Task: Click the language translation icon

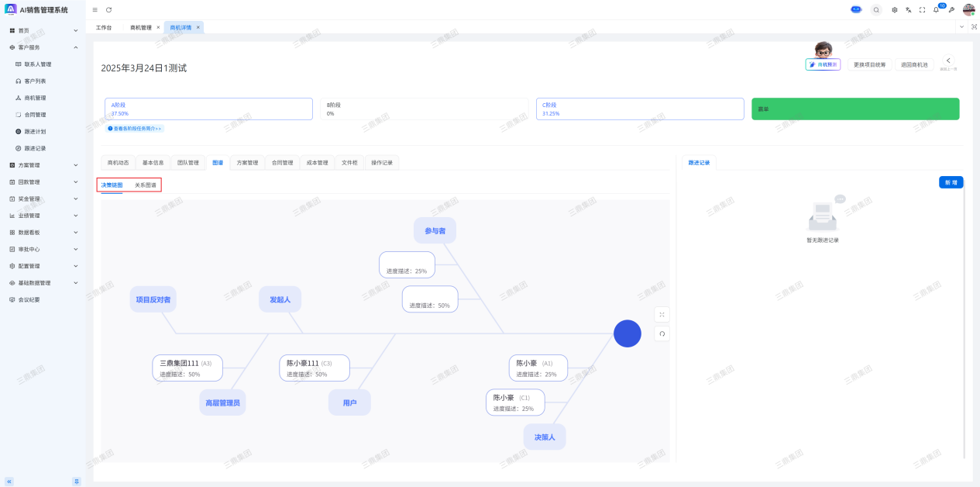Action: (908, 10)
